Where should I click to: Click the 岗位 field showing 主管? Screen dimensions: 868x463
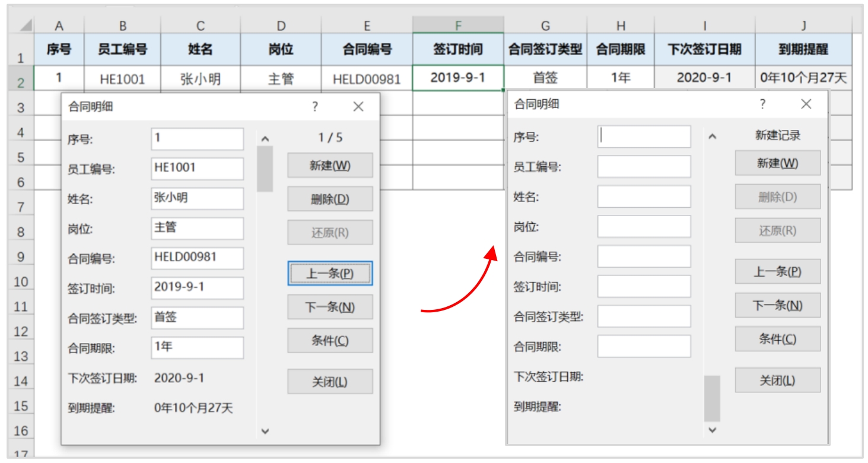[197, 229]
